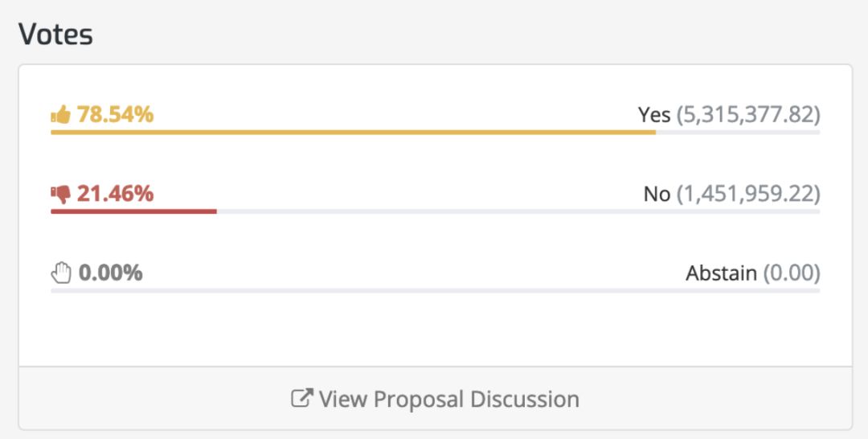The width and height of the screenshot is (868, 439).
Task: Select the Yes vote label
Action: (654, 115)
